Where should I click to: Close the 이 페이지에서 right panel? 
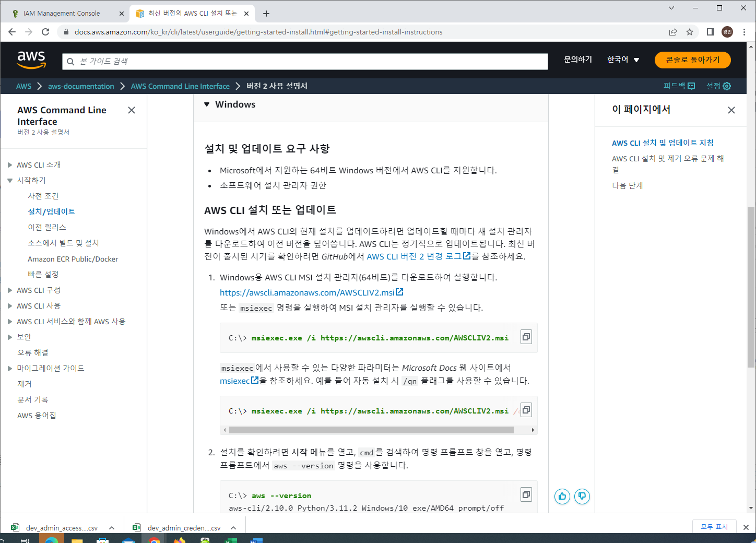(731, 110)
